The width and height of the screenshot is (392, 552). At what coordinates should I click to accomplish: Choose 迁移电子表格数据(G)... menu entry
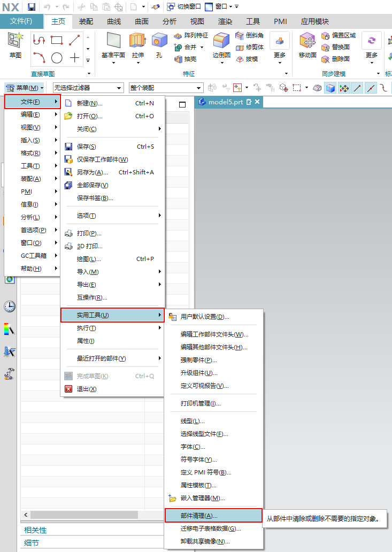[x=213, y=528]
